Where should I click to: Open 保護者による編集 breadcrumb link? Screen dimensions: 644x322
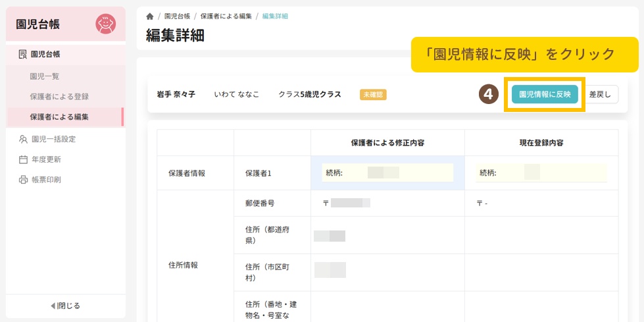click(x=226, y=16)
